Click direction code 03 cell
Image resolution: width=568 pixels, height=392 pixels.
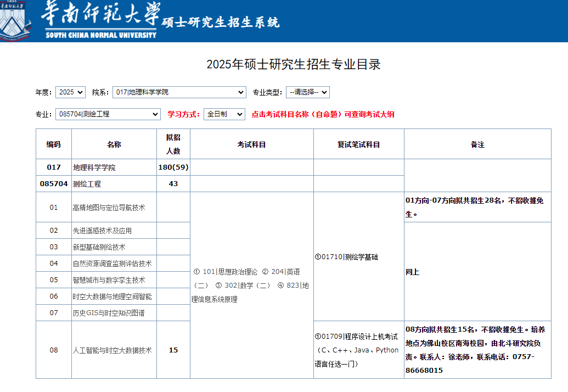54,247
